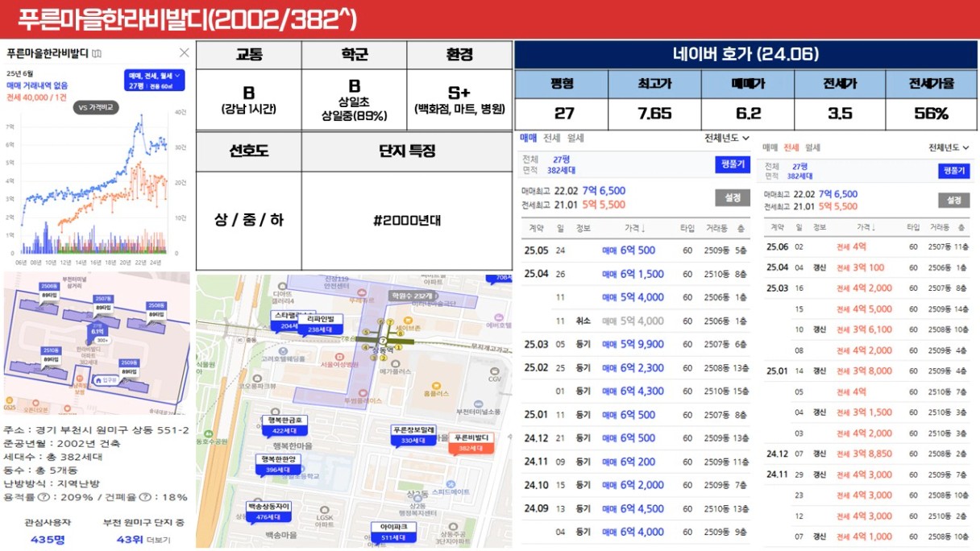Select red 전세 tab in right listing panel

(791, 147)
